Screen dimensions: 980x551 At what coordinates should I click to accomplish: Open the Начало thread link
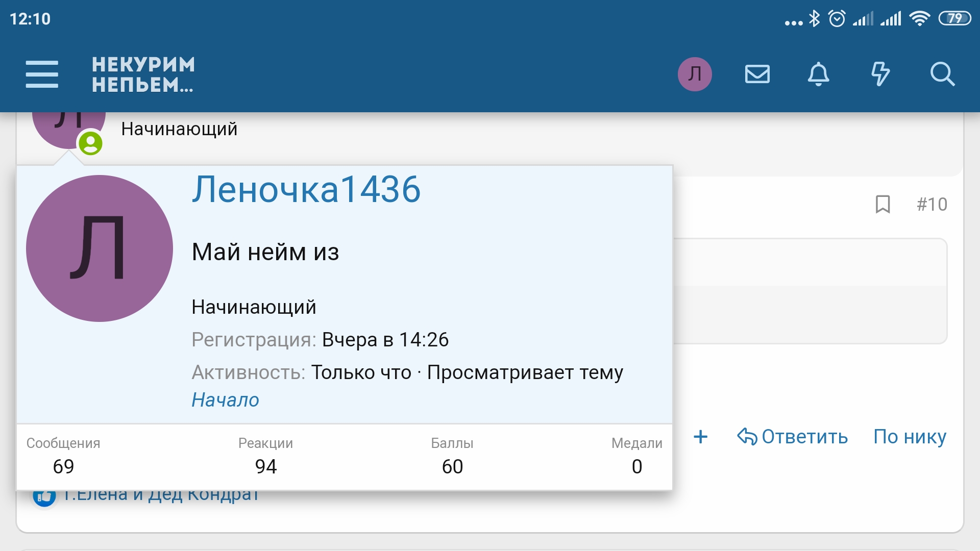click(x=225, y=400)
